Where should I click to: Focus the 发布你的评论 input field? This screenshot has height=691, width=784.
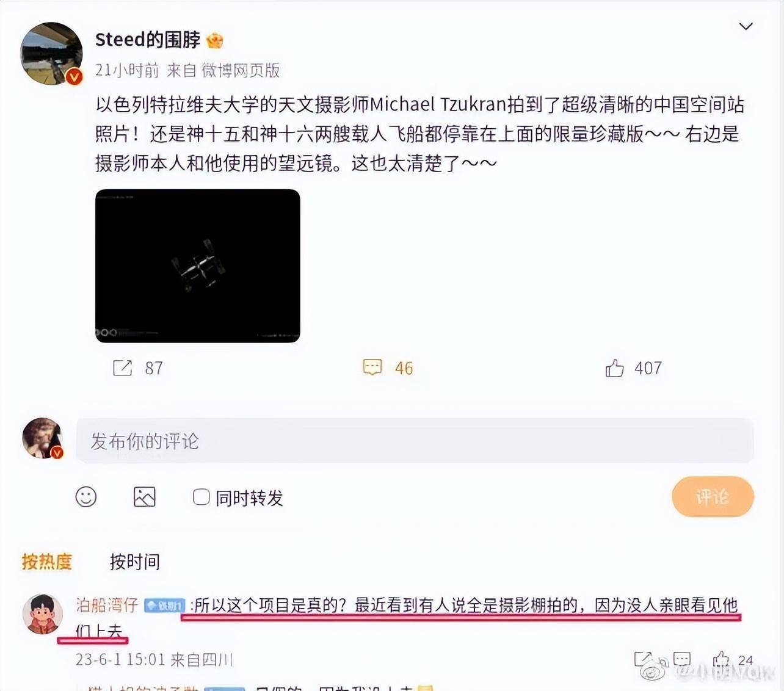point(415,441)
